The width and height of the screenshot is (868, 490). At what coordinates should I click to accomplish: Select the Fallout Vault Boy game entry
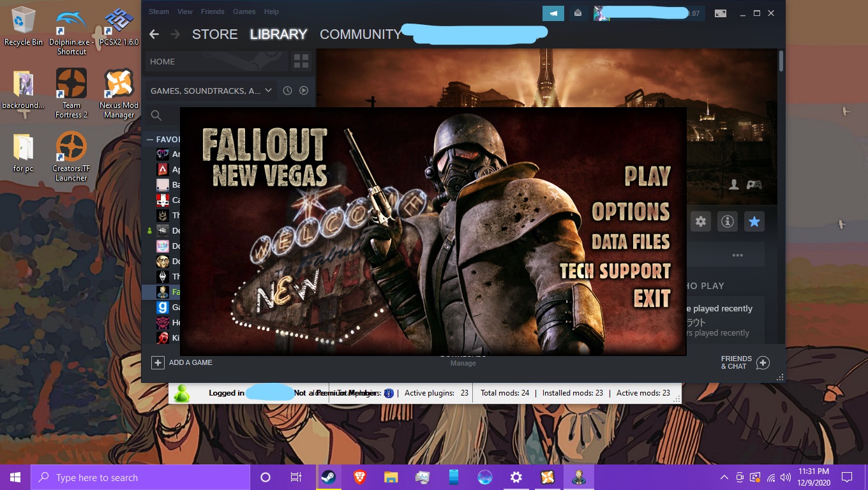163,292
